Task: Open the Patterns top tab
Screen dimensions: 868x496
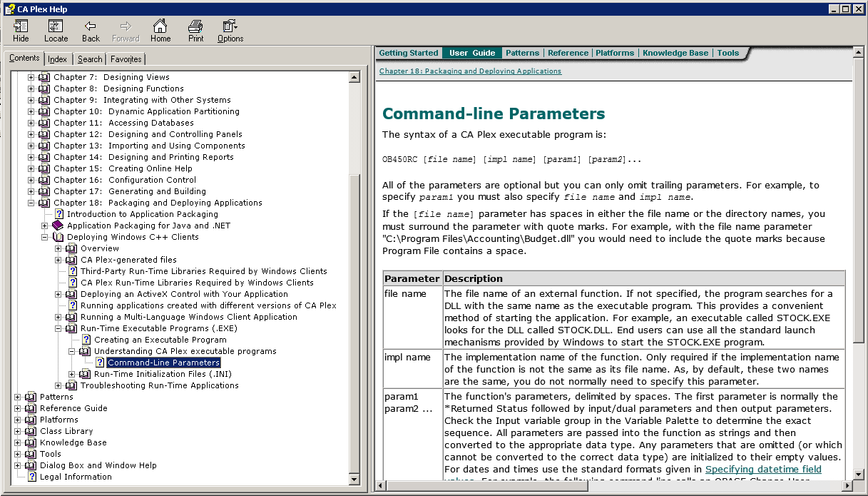Action: pyautogui.click(x=523, y=53)
